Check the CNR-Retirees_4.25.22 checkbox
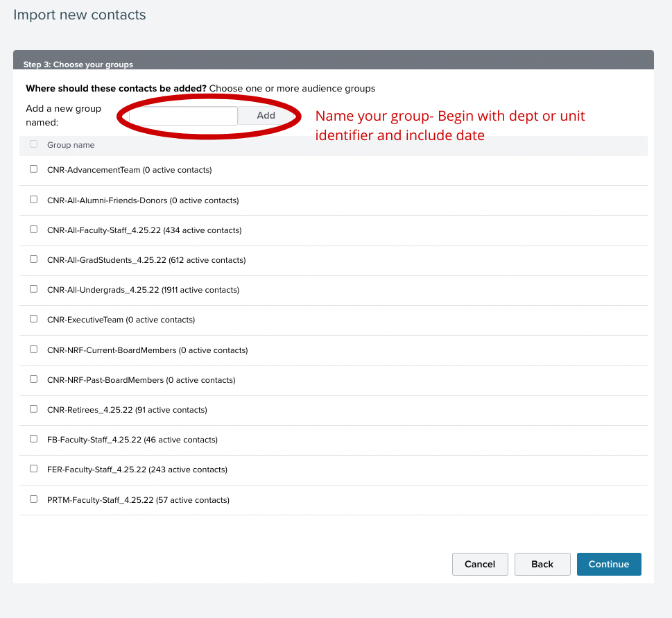Screen dimensions: 672x618 pyautogui.click(x=33, y=409)
